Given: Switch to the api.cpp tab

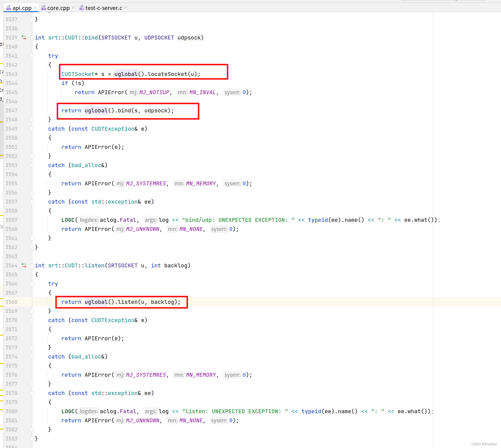Looking at the screenshot, I should pos(22,8).
